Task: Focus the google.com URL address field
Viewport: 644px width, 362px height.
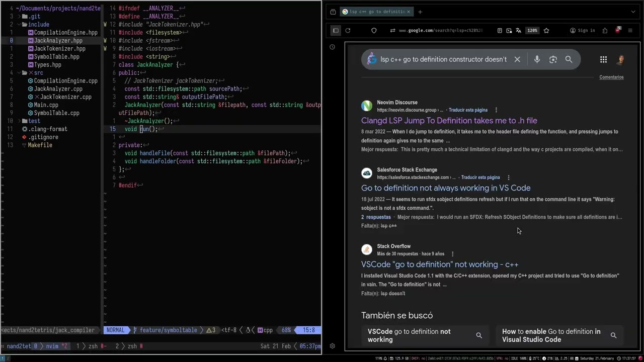Action: click(x=440, y=30)
